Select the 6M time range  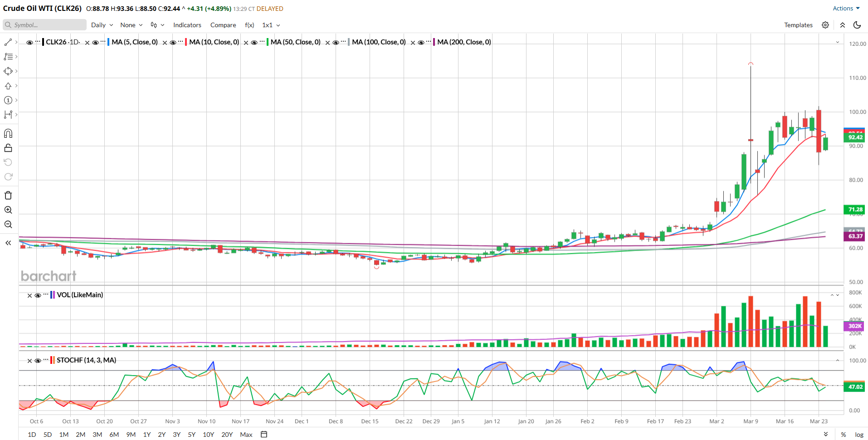(114, 434)
